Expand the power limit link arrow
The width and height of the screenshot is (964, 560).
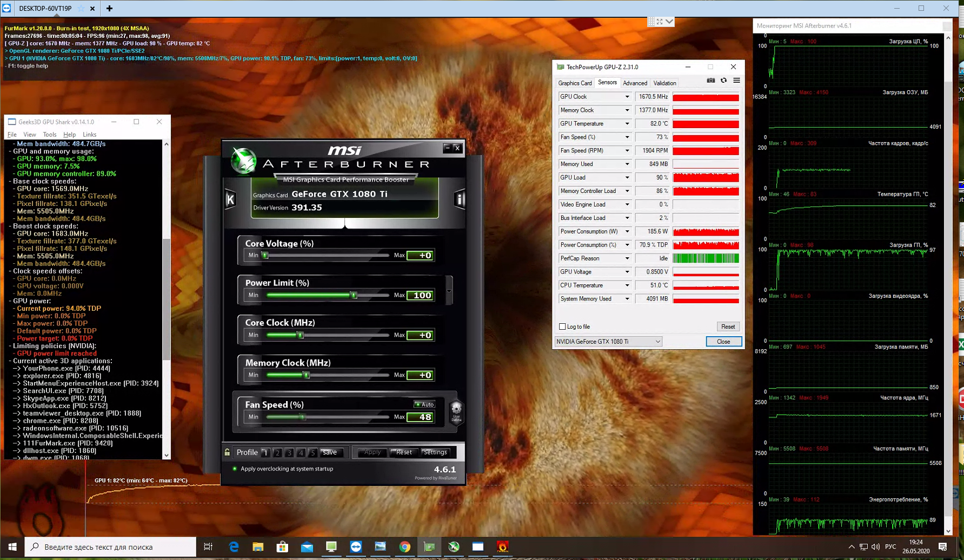[449, 291]
